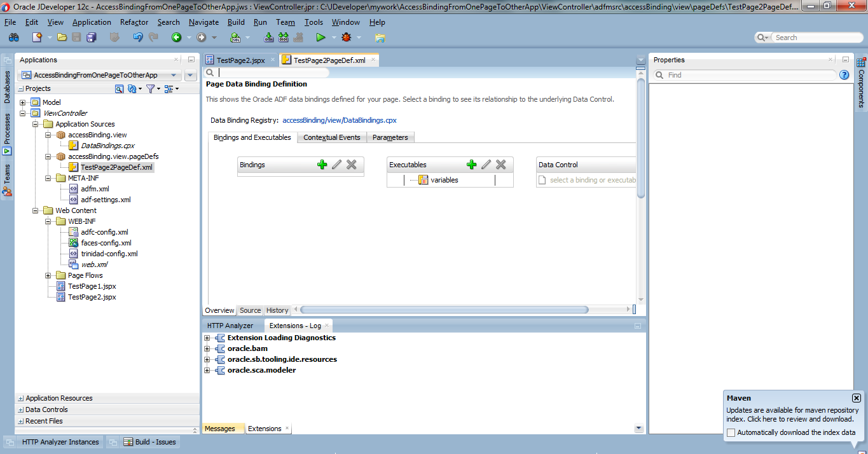Open the Refactor menu
The width and height of the screenshot is (868, 454).
click(134, 22)
